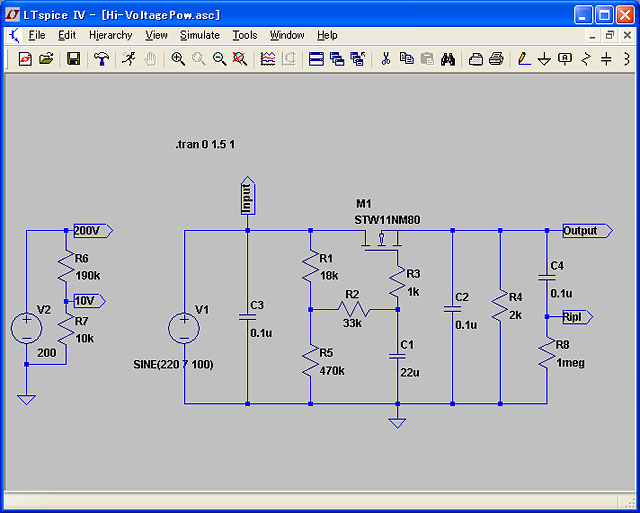Click the LTspice transistor icon in menu bar
The height and width of the screenshot is (513, 640).
point(13,36)
